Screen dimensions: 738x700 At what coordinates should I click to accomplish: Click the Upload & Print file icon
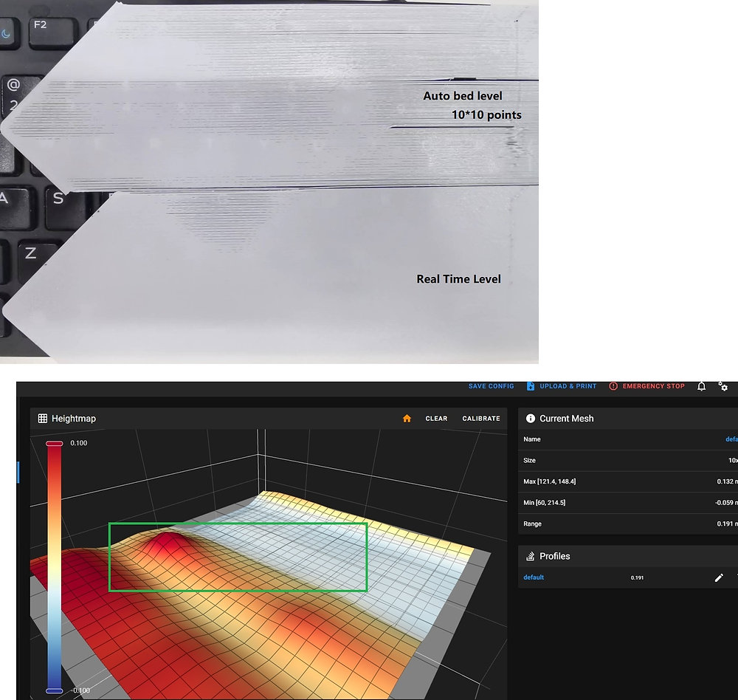coord(530,385)
